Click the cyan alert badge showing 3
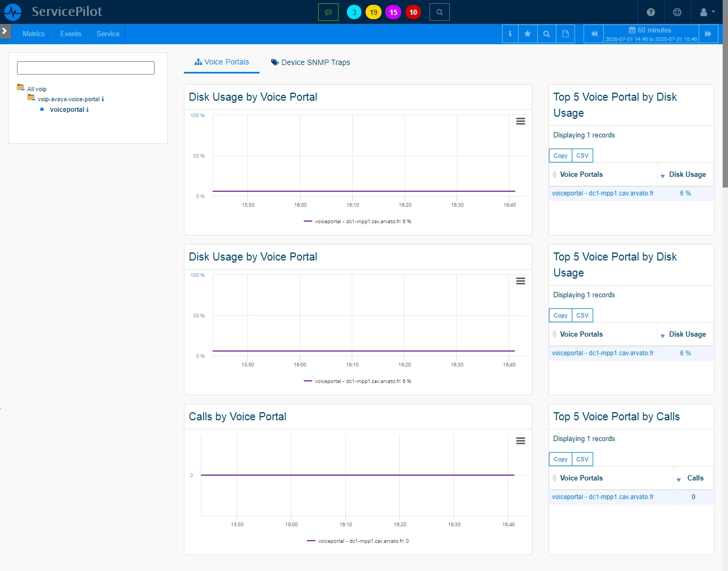The width and height of the screenshot is (728, 571). pos(354,12)
